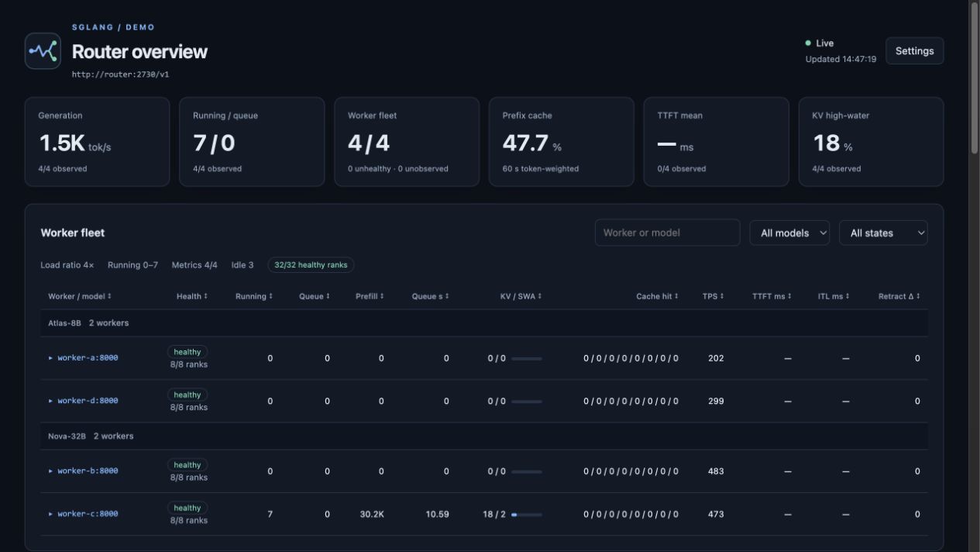Click the Worker fleet 4/4 summary card

[407, 142]
